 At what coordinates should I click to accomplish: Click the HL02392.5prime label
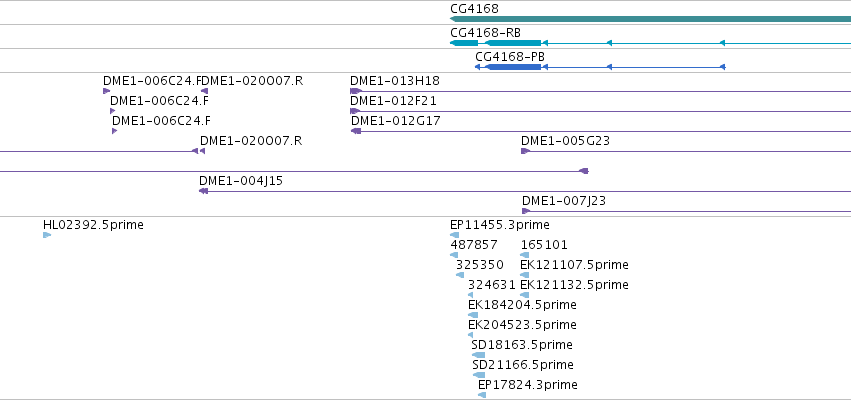coord(93,225)
